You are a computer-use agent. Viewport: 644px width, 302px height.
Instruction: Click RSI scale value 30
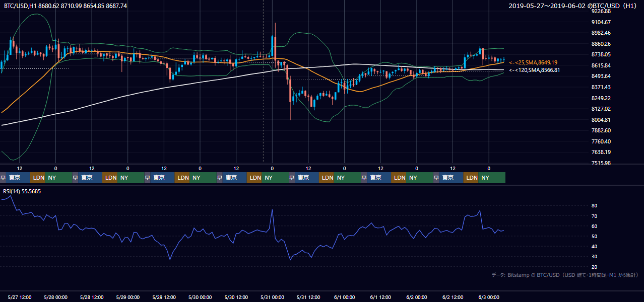595,256
